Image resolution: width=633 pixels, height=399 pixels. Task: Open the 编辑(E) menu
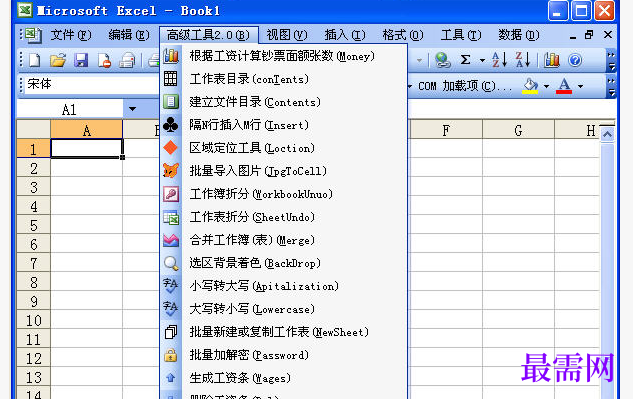point(129,35)
